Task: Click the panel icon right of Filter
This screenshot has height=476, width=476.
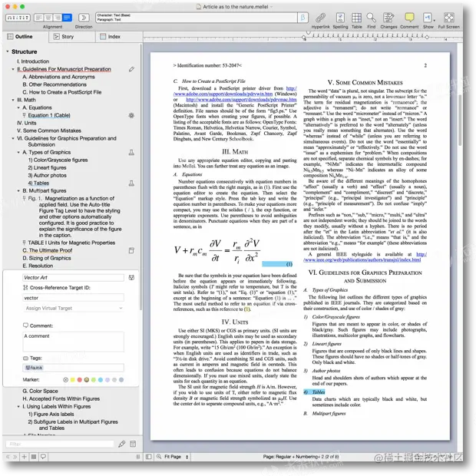Action: point(133,444)
